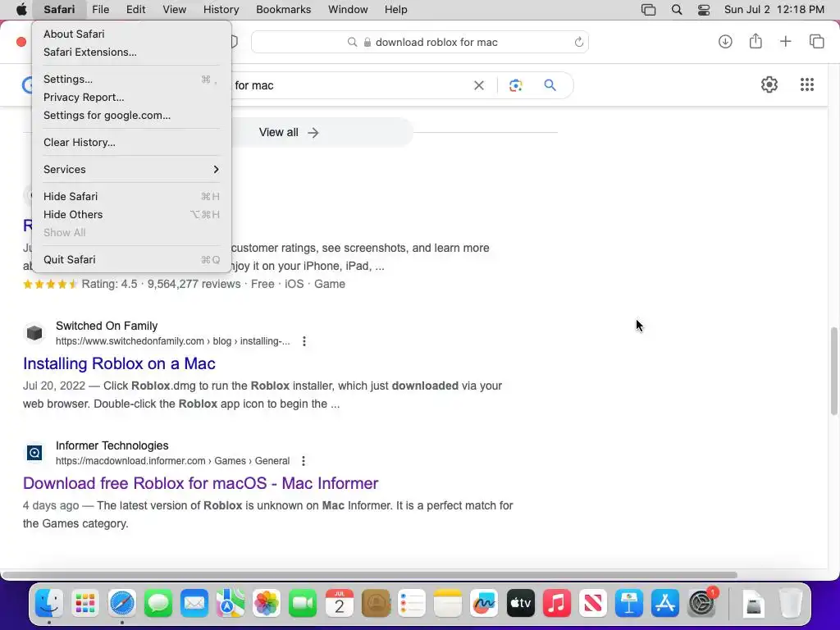Screen dimensions: 840x630
Task: Open more options for Switched On Family result
Action: pos(304,341)
